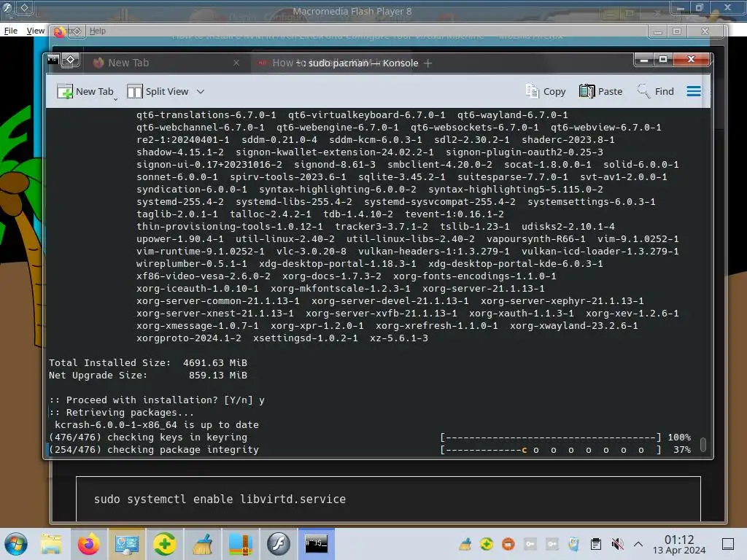Open the green plus taskbar app
This screenshot has width=747, height=560.
click(x=164, y=544)
